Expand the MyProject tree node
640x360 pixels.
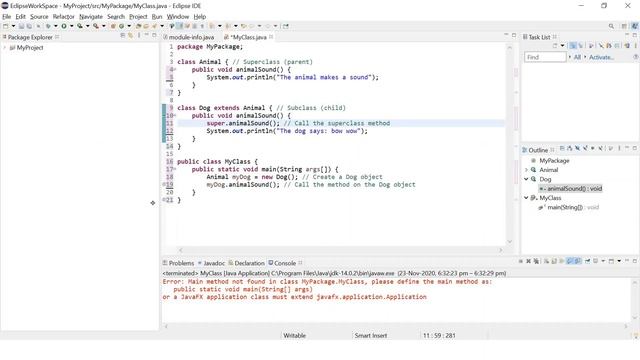point(4,48)
